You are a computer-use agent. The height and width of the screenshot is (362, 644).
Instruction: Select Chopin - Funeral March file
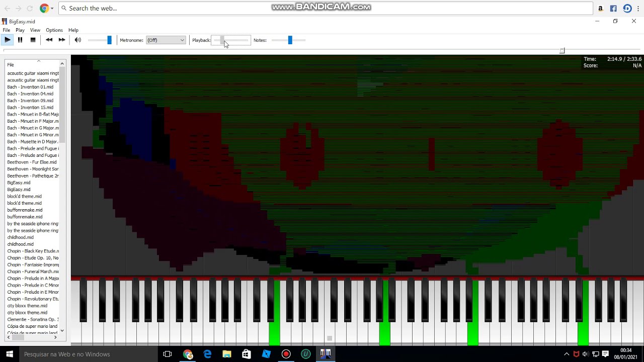(33, 271)
